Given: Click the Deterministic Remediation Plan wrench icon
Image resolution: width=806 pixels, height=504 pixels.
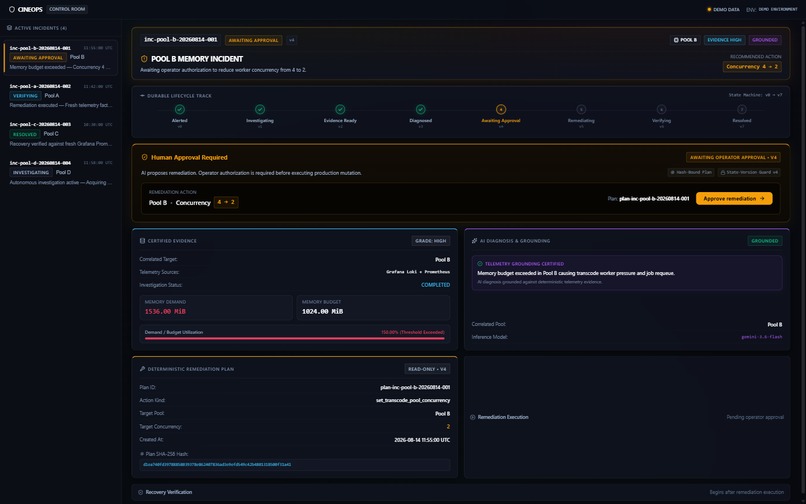Looking at the screenshot, I should 142,369.
